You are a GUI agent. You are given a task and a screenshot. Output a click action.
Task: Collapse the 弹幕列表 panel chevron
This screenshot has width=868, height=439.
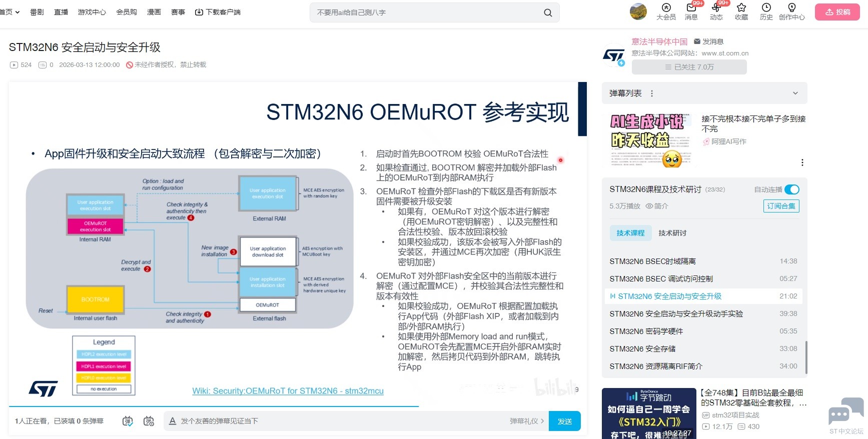pyautogui.click(x=795, y=93)
